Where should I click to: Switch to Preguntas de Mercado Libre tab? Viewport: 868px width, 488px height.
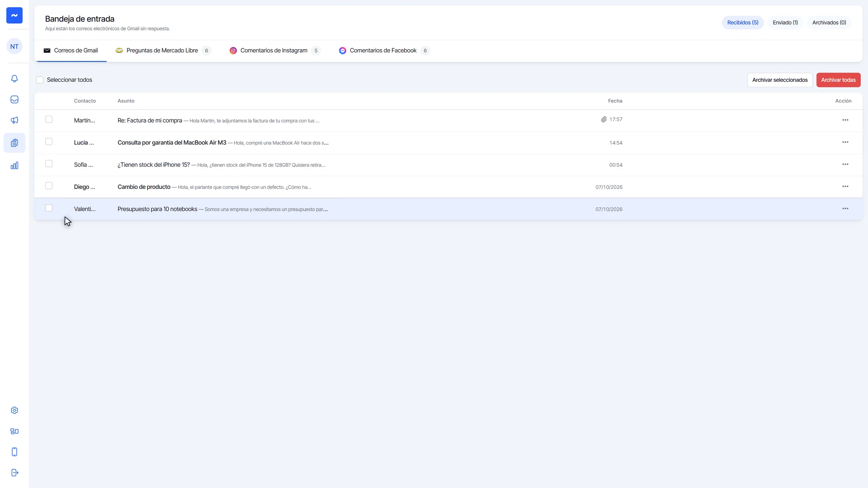(x=163, y=51)
